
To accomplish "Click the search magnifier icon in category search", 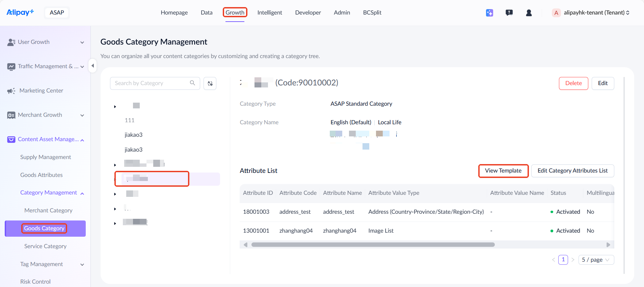I will coord(192,83).
